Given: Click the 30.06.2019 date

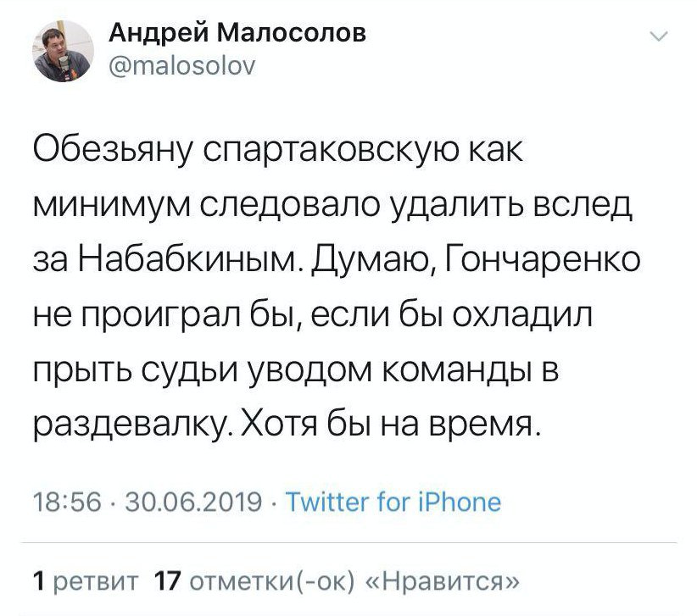Looking at the screenshot, I should (x=192, y=502).
